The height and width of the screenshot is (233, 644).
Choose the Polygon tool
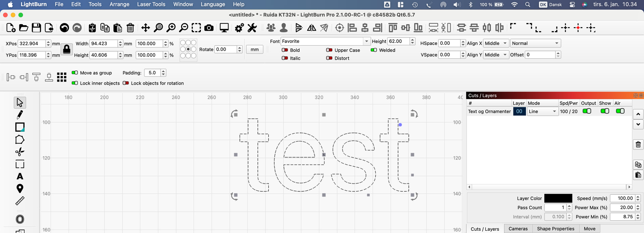click(x=20, y=139)
